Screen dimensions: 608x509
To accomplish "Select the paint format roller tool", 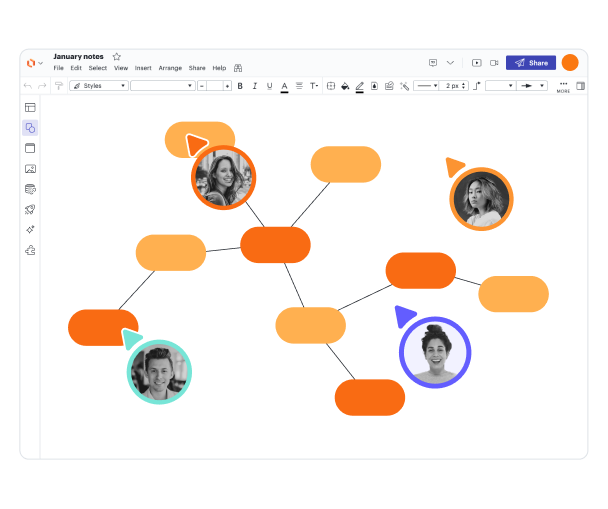I will 59,86.
